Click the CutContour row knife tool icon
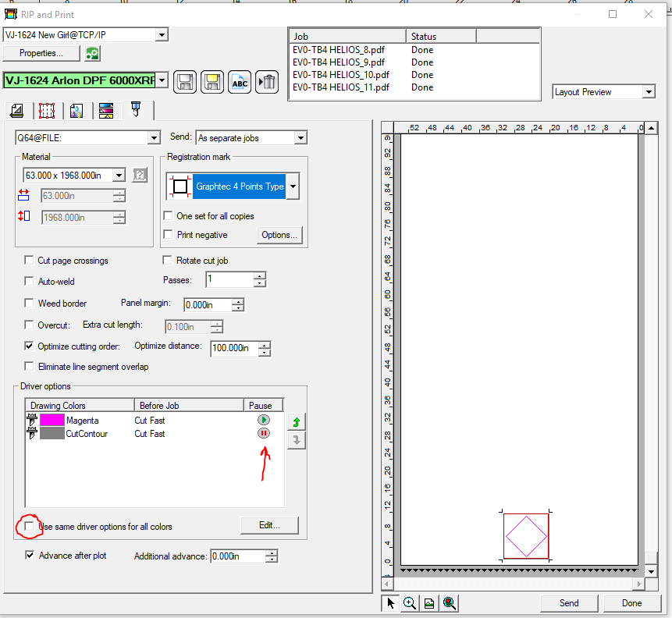 (x=32, y=433)
